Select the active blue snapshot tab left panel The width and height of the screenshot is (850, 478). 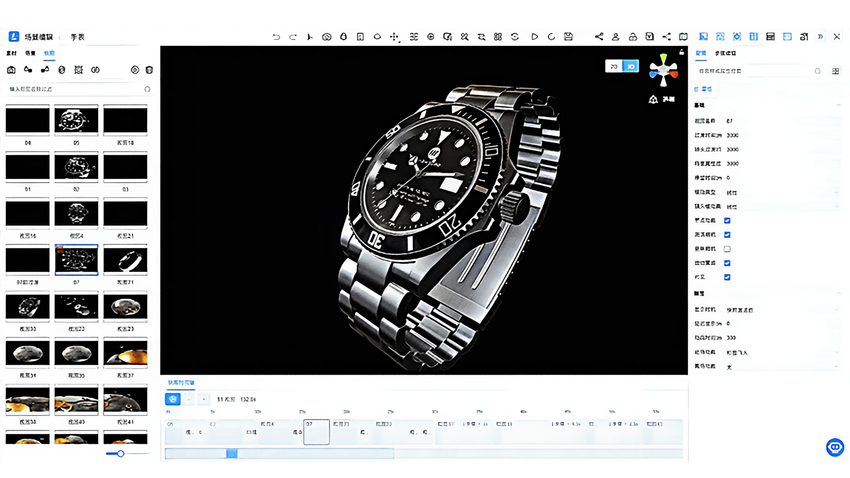(x=49, y=53)
